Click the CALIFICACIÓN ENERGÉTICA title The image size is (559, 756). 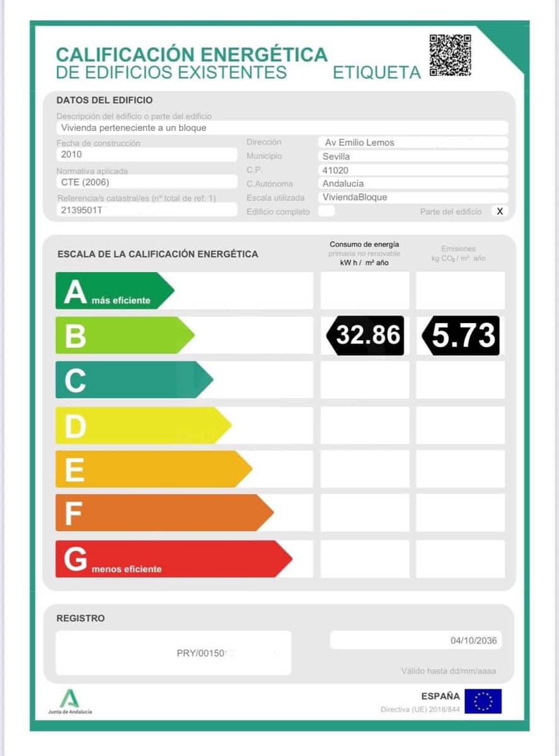pos(192,54)
